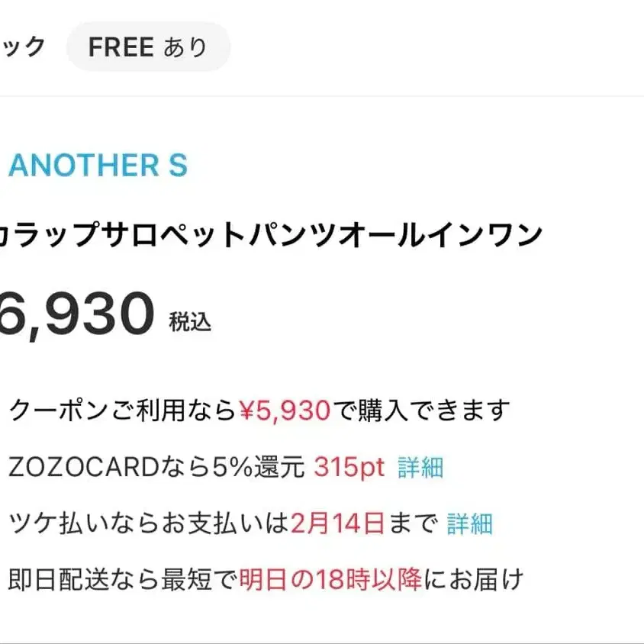The image size is (644, 644).
Task: Click the red 2月14日 payment date
Action: [x=336, y=523]
